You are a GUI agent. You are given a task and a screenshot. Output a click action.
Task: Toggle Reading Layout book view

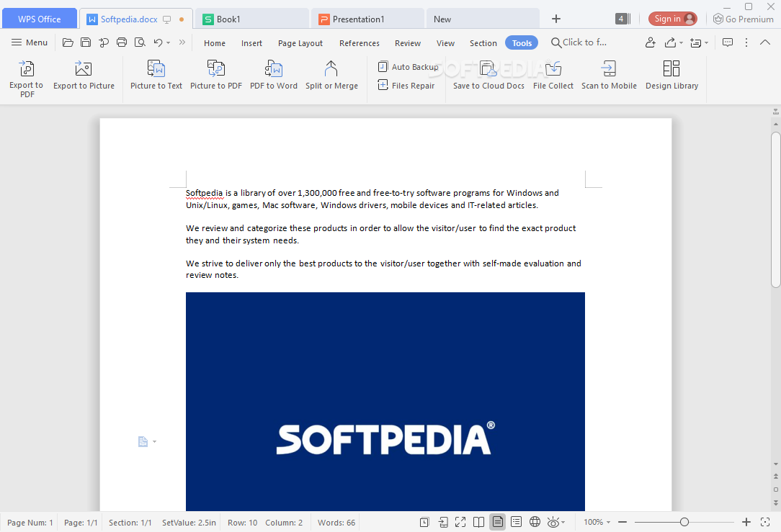pyautogui.click(x=478, y=522)
